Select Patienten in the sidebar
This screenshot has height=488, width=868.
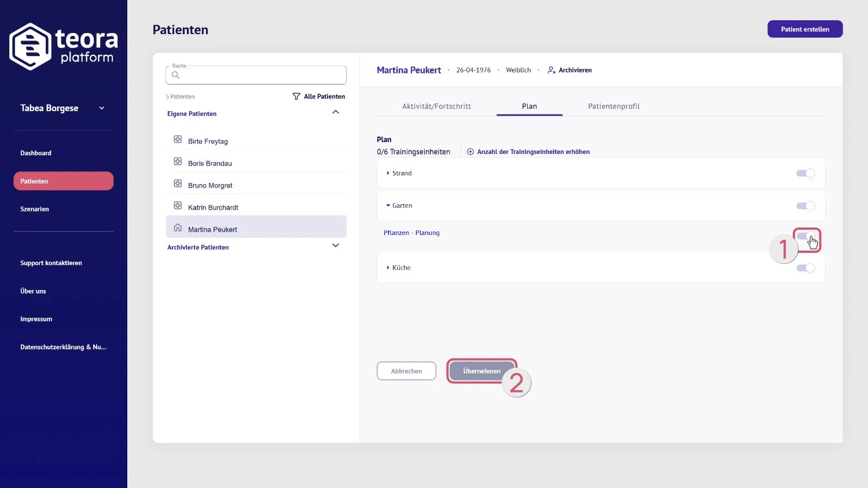pyautogui.click(x=64, y=181)
